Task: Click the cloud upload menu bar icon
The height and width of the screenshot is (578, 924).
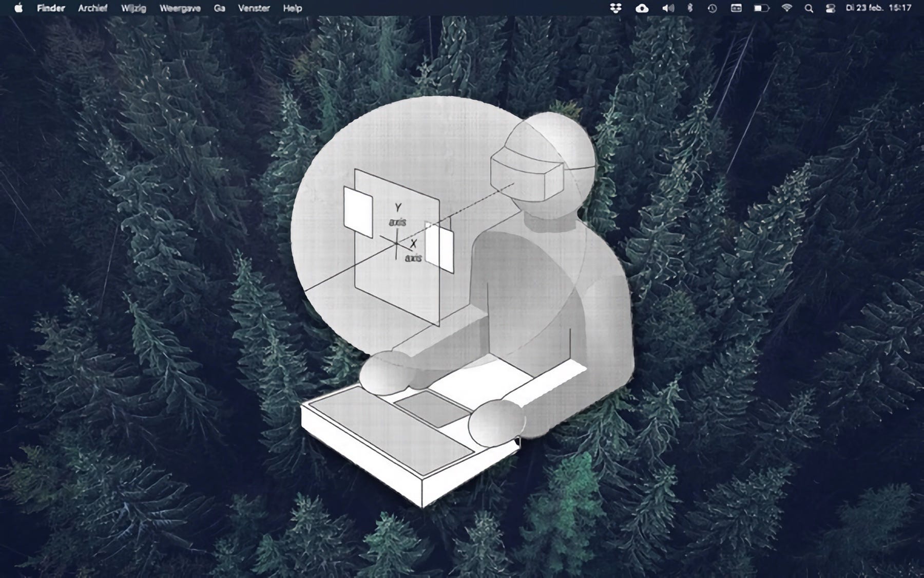Action: (x=642, y=8)
